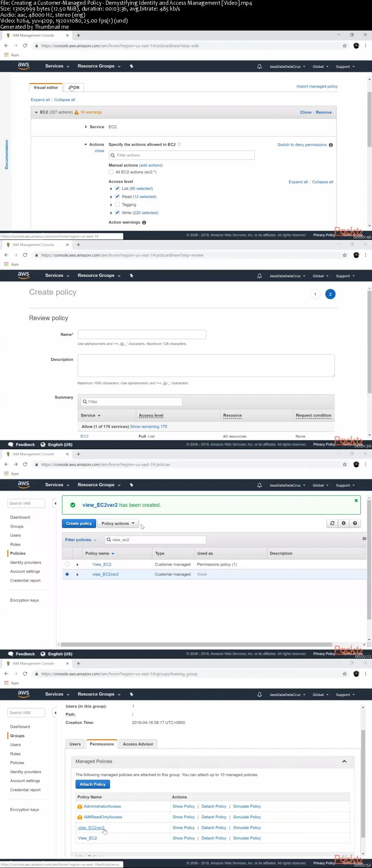The image size is (372, 868).
Task: Sort by Policy name column arrow
Action: click(x=113, y=554)
